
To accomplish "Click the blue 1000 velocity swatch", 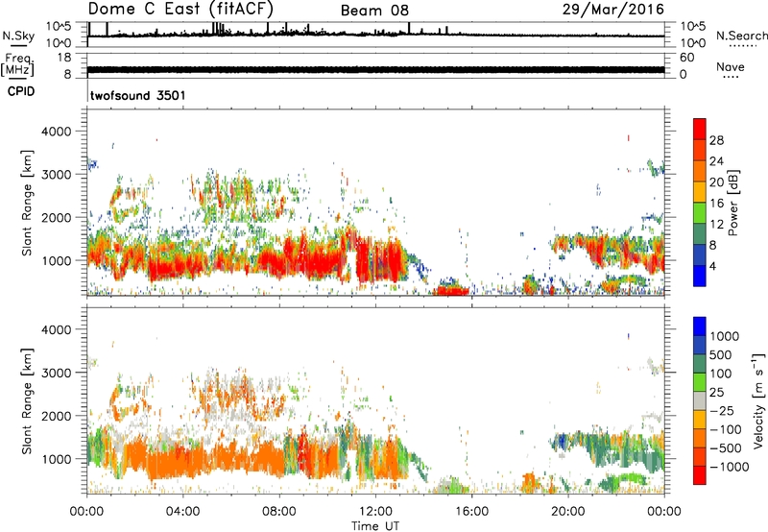I will coord(700,326).
